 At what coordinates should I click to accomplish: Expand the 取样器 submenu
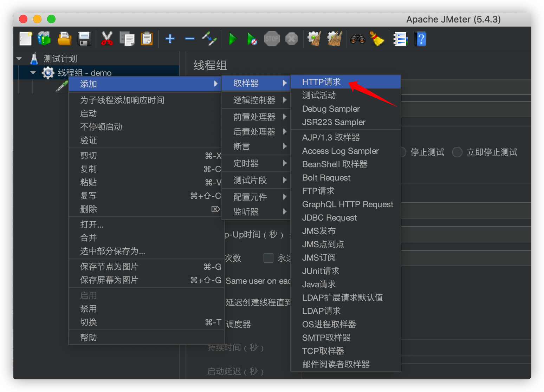[256, 83]
